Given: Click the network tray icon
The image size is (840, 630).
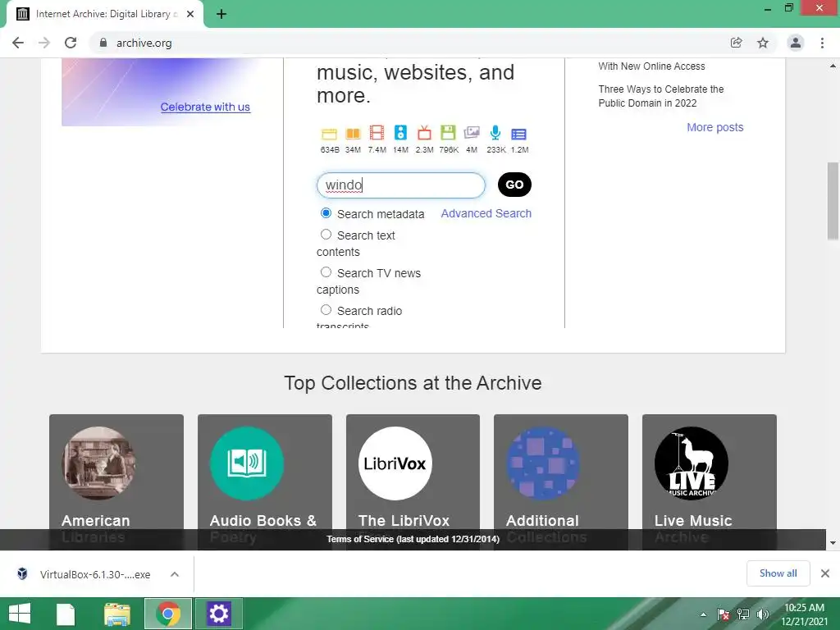Looking at the screenshot, I should [x=743, y=614].
